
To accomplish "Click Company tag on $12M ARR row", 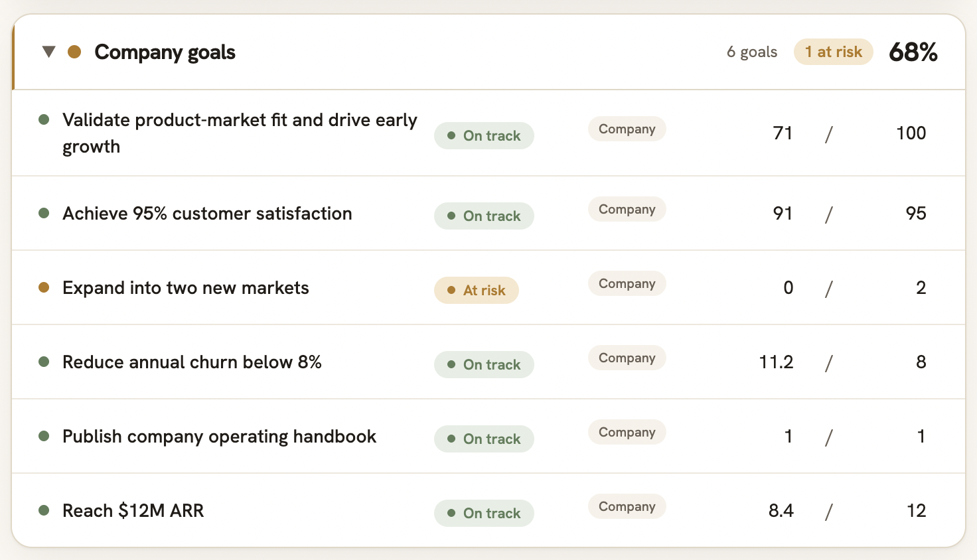I will click(627, 506).
